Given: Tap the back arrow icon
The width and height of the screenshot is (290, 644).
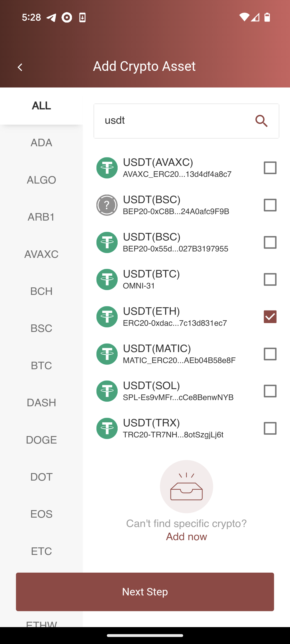Looking at the screenshot, I should coord(20,67).
